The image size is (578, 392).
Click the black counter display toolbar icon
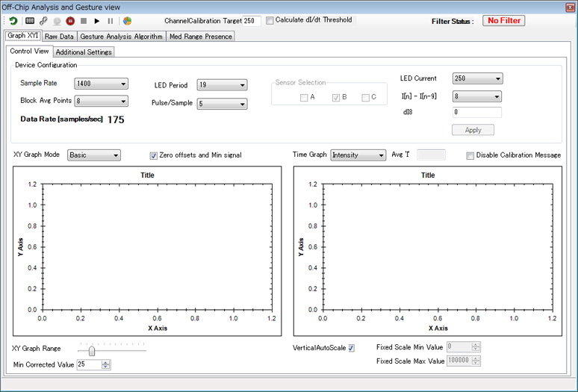pos(30,21)
